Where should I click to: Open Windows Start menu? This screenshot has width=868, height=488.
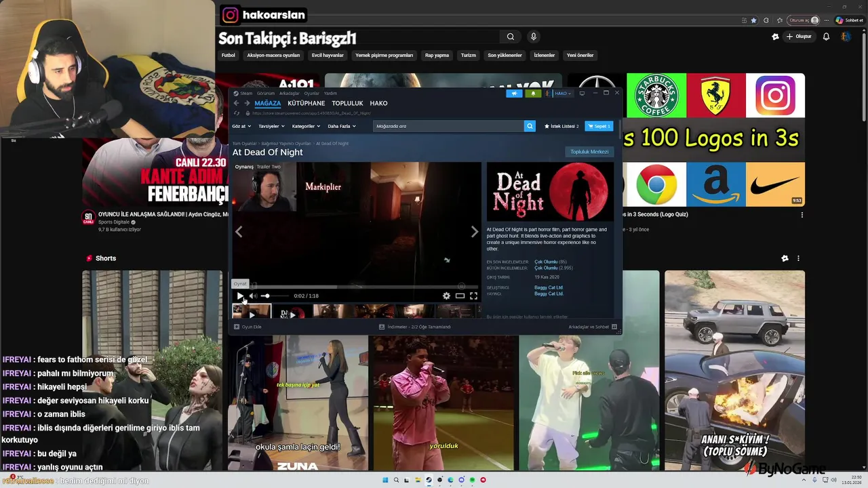point(385,480)
